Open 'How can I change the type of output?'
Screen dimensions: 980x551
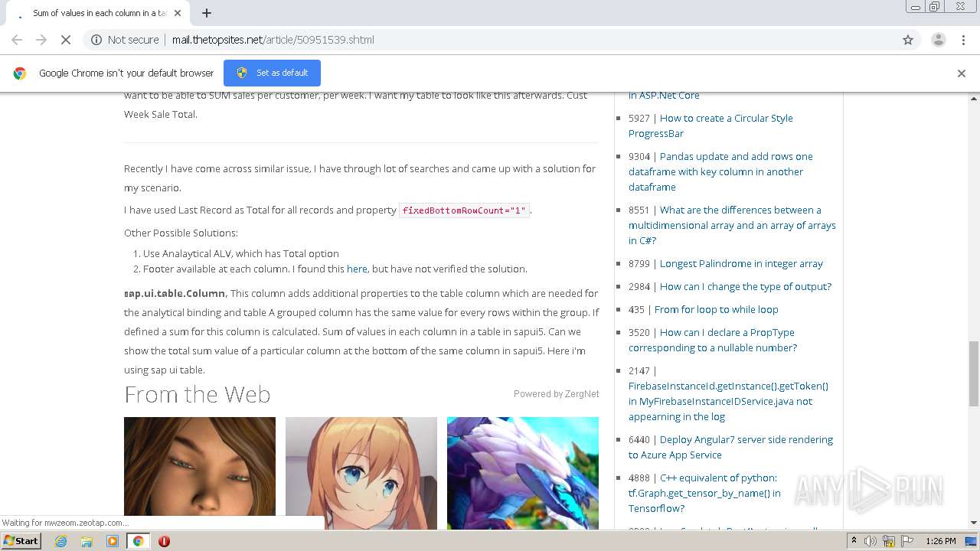pos(746,286)
